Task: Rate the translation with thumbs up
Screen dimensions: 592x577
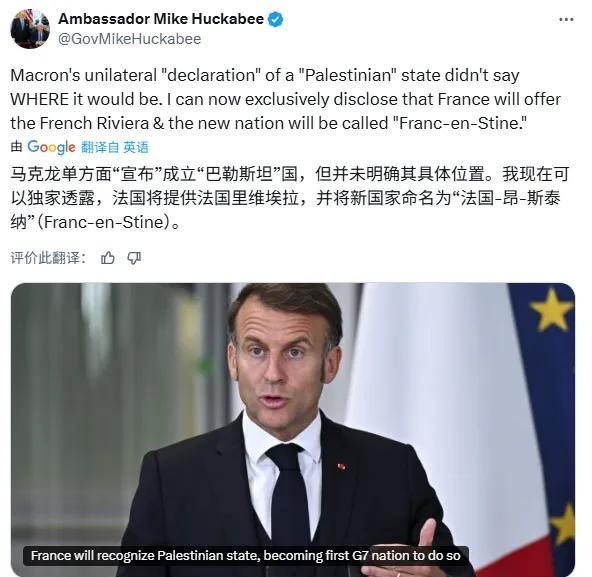Action: [108, 258]
